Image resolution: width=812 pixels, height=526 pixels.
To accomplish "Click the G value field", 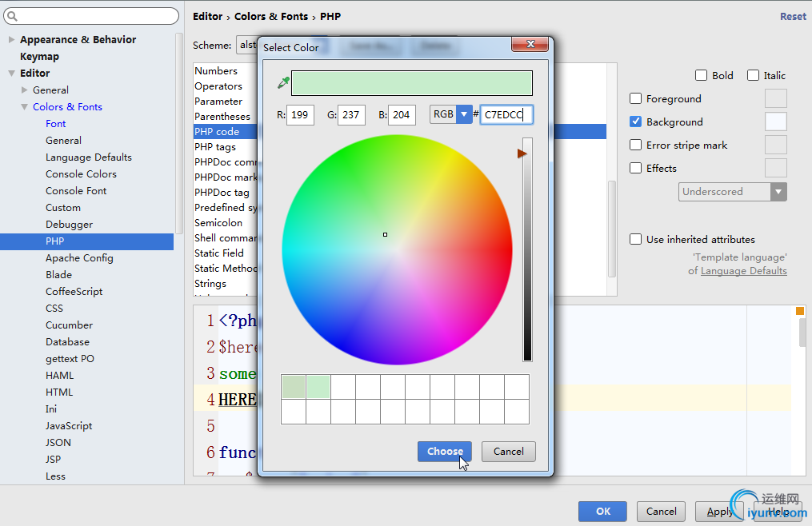I will [351, 114].
